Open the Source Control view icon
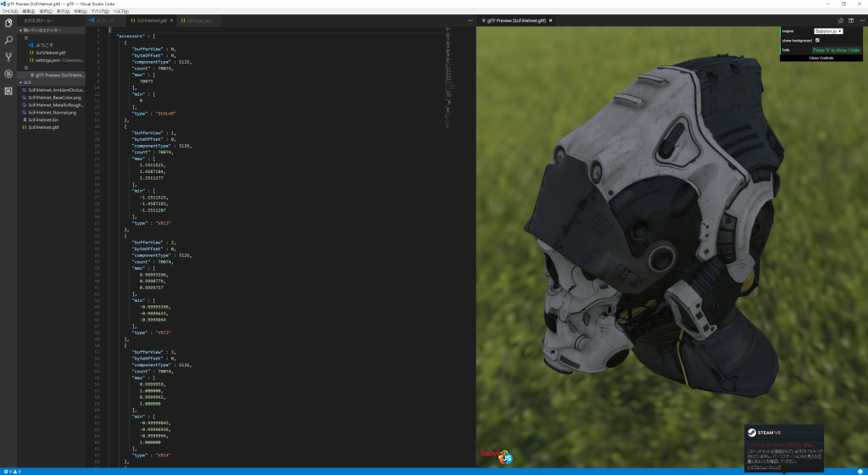 click(8, 57)
